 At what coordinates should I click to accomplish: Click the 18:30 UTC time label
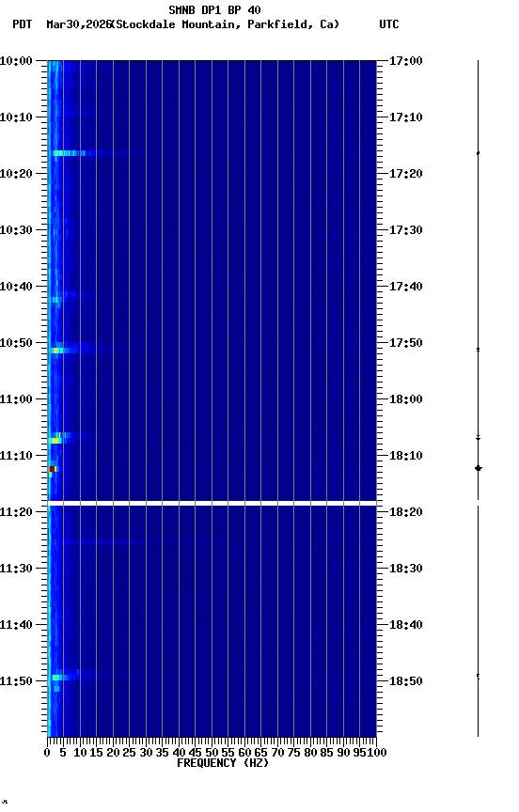click(x=406, y=569)
